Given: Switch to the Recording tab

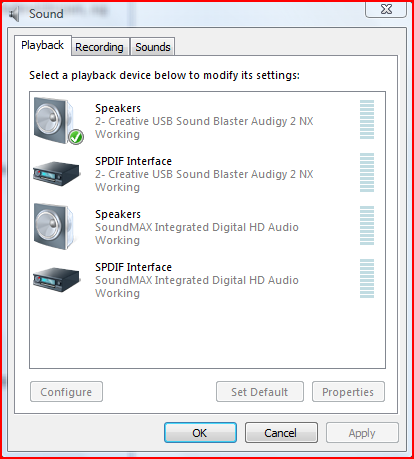Looking at the screenshot, I should pyautogui.click(x=99, y=47).
